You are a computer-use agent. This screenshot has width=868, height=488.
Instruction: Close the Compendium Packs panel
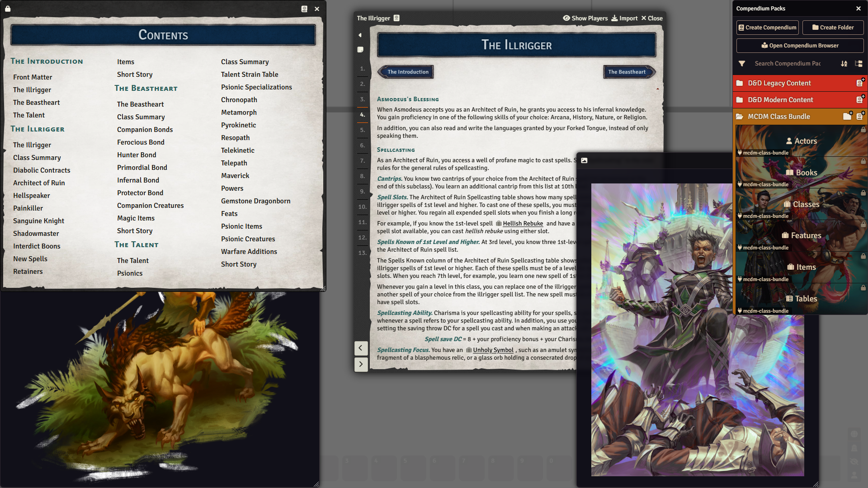point(859,9)
